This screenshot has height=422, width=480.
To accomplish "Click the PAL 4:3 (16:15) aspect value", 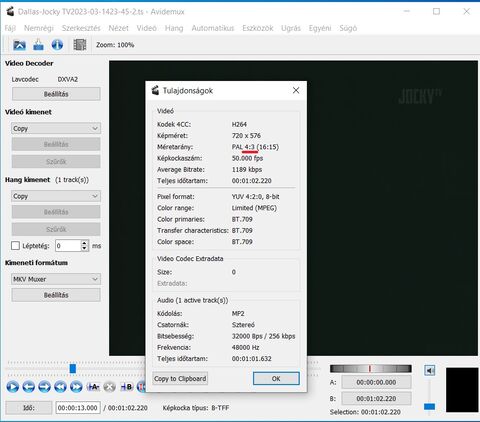I will tap(255, 147).
